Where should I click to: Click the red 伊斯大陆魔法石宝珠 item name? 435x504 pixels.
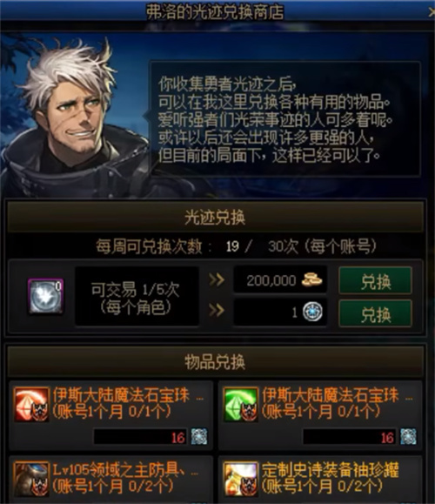click(x=121, y=395)
